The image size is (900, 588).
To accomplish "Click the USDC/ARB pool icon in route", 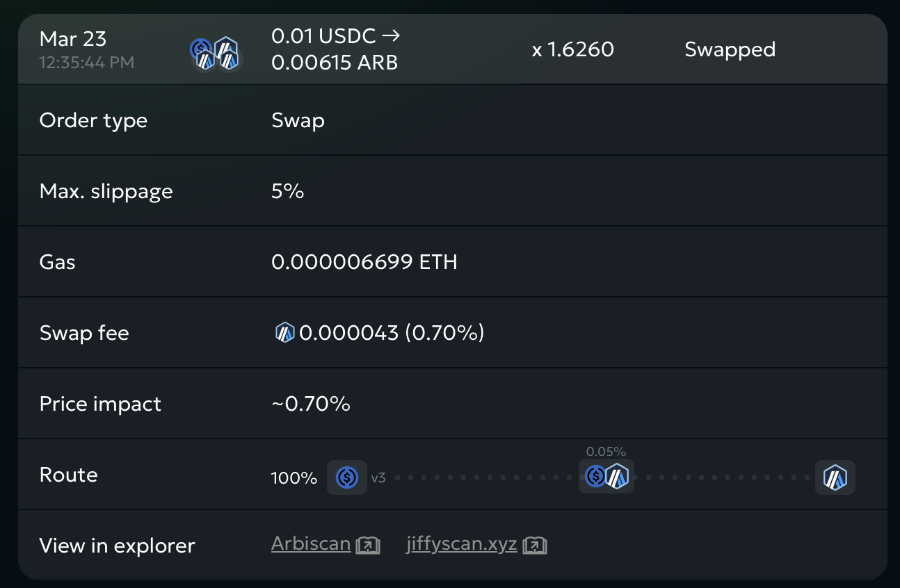I will pos(606,477).
